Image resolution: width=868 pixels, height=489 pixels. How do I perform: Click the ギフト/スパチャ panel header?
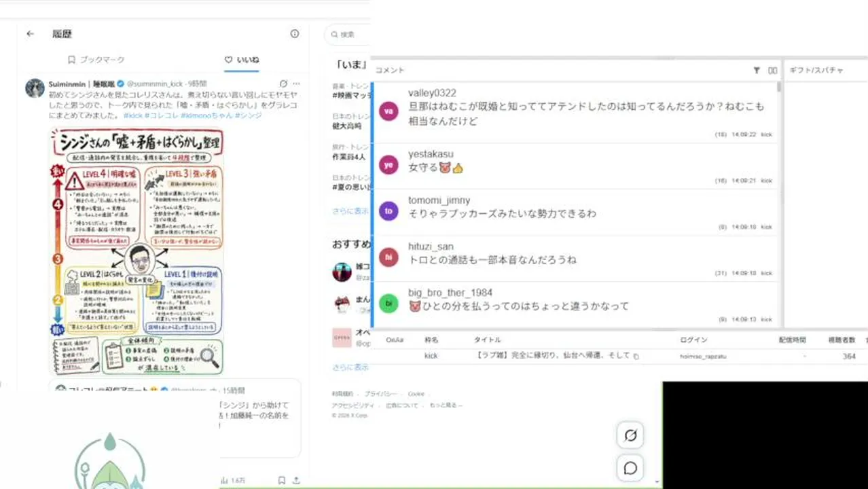[x=816, y=70]
